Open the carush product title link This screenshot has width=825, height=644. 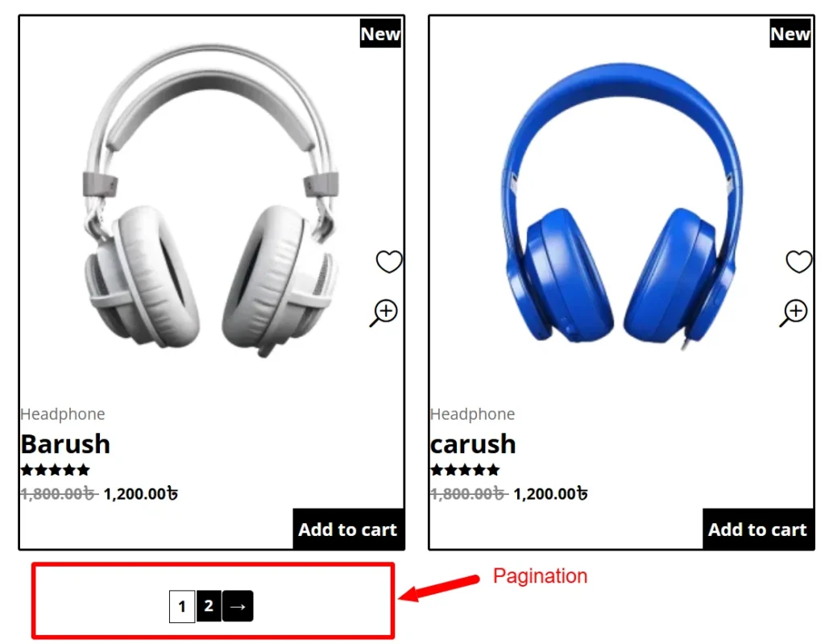(473, 444)
